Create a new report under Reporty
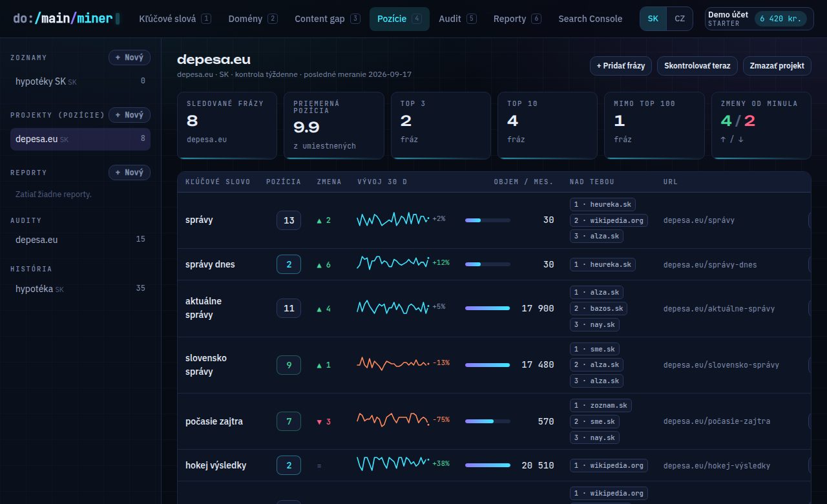The image size is (827, 504). tap(129, 173)
